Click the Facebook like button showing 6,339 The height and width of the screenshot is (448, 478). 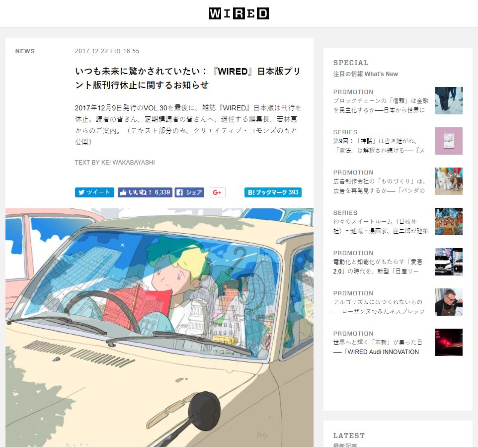tap(145, 192)
